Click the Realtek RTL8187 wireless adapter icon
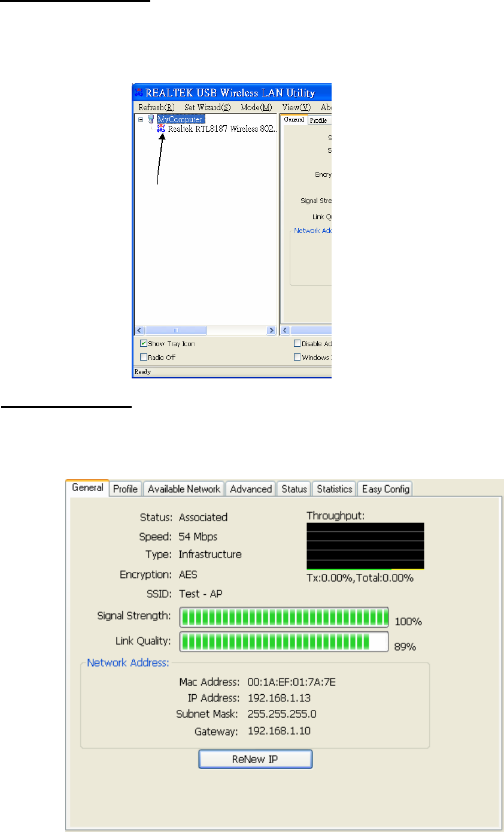The image size is (504, 832). (x=160, y=128)
